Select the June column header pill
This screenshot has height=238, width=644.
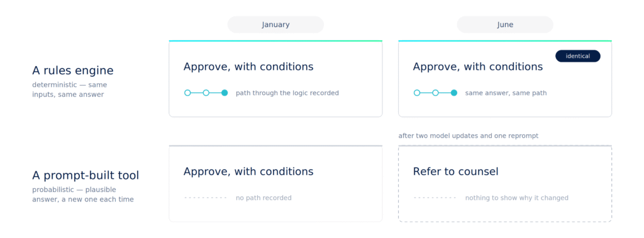(505, 25)
